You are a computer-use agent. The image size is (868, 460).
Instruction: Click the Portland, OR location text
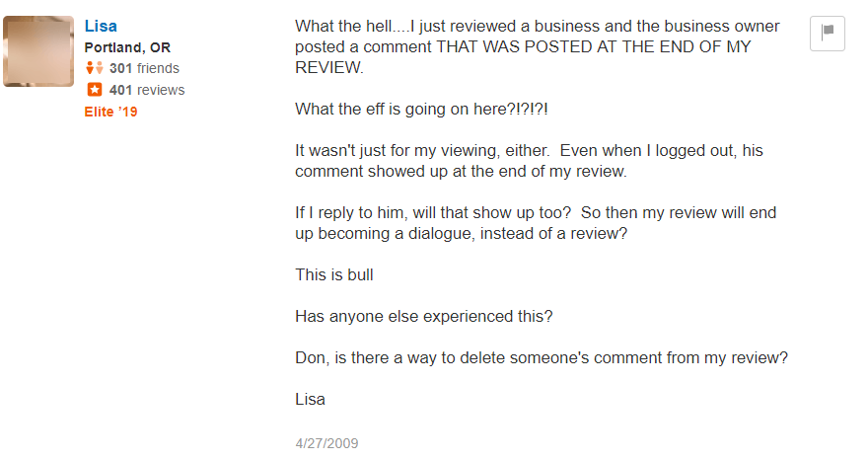point(127,47)
